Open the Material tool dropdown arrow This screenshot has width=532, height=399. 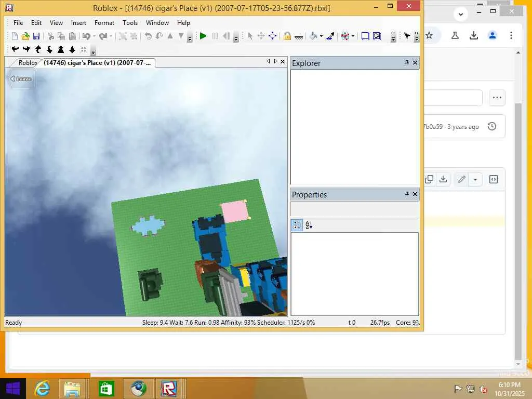point(353,36)
